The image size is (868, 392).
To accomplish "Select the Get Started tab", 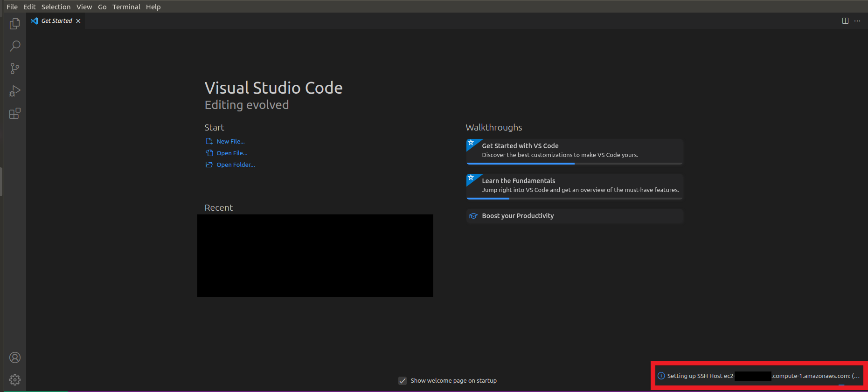I will [x=56, y=21].
